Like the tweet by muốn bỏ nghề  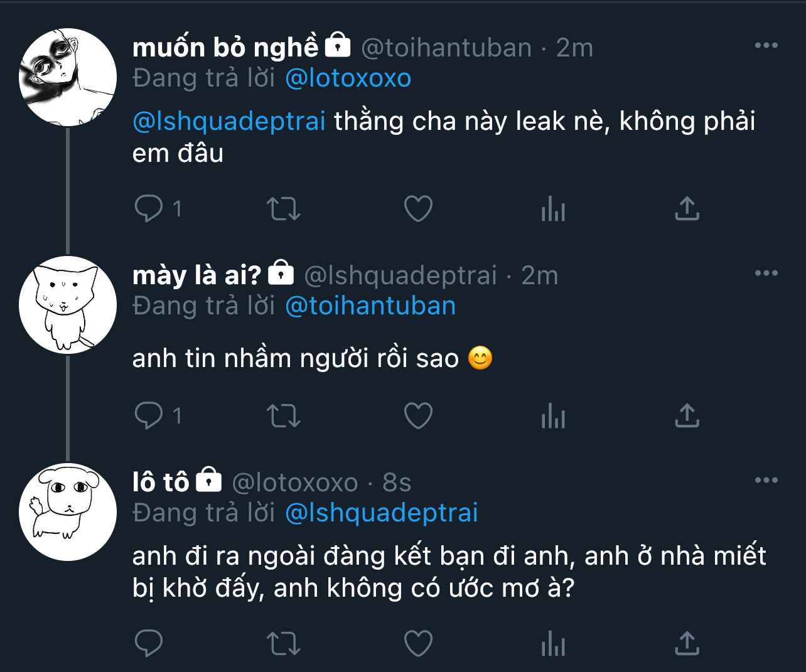[418, 208]
